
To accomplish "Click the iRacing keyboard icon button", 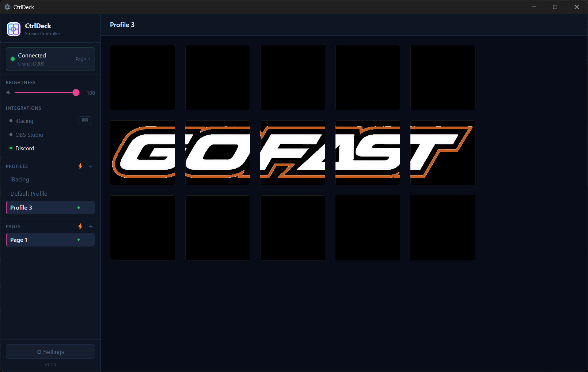I will click(x=85, y=120).
